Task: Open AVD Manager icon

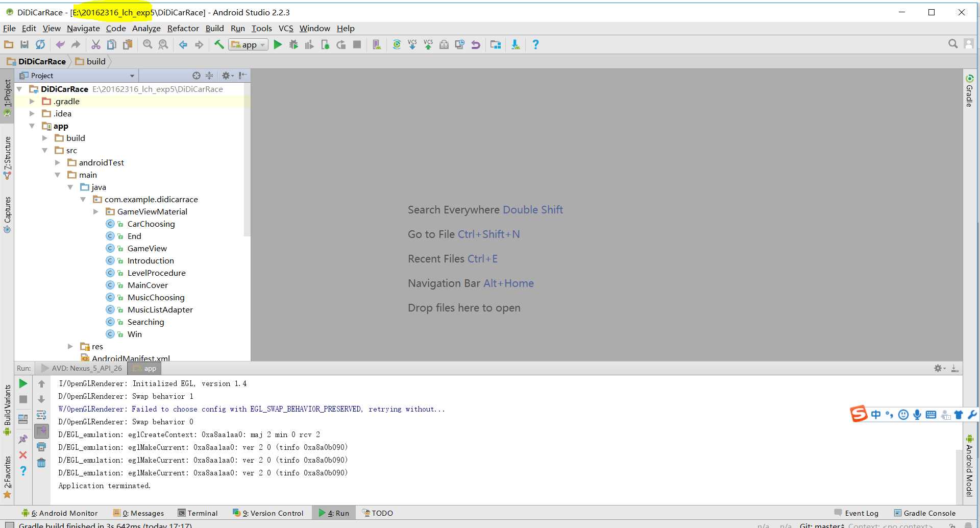Action: click(x=377, y=44)
